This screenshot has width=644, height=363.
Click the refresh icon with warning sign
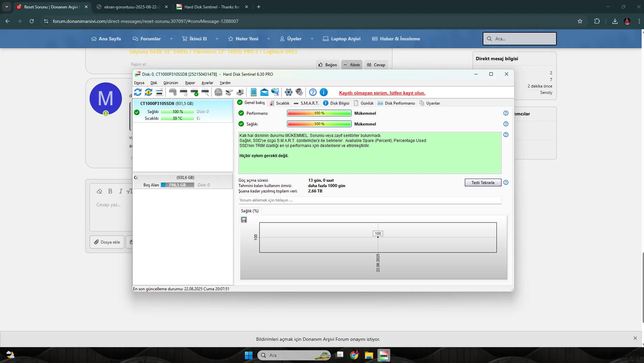pyautogui.click(x=149, y=92)
